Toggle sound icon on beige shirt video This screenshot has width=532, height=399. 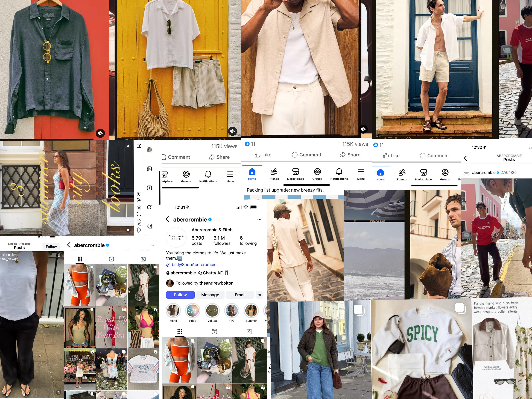(363, 129)
